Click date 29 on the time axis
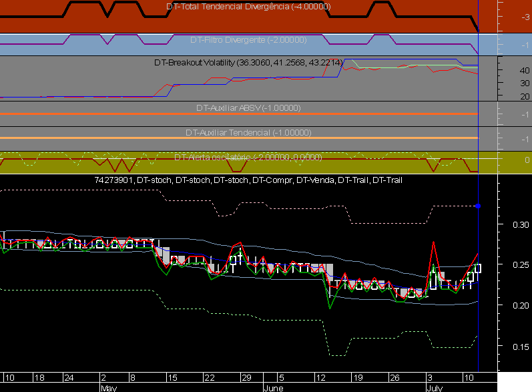 click(x=247, y=378)
